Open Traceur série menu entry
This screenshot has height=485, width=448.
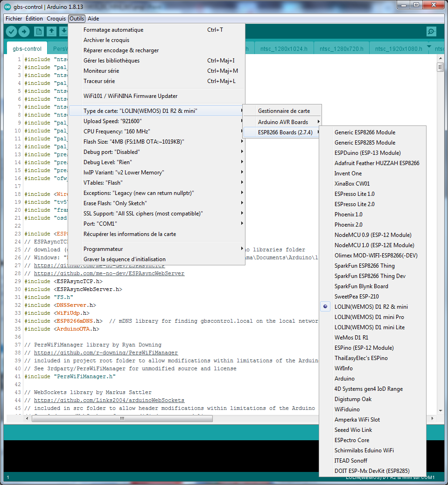tap(157, 81)
